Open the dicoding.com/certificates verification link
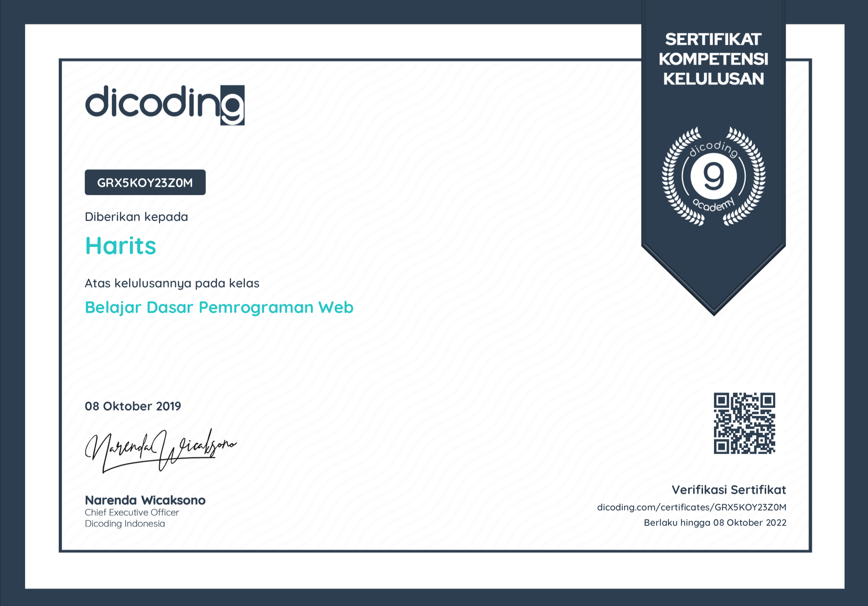868x606 pixels. tap(691, 507)
